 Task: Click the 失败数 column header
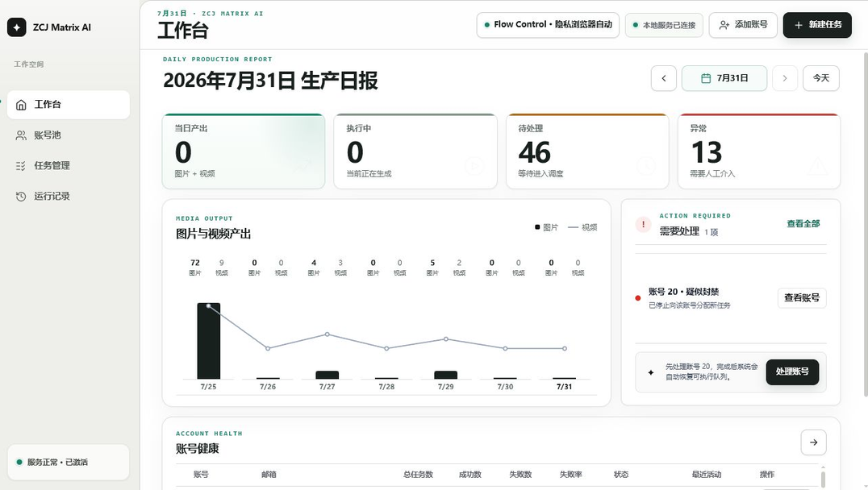520,475
